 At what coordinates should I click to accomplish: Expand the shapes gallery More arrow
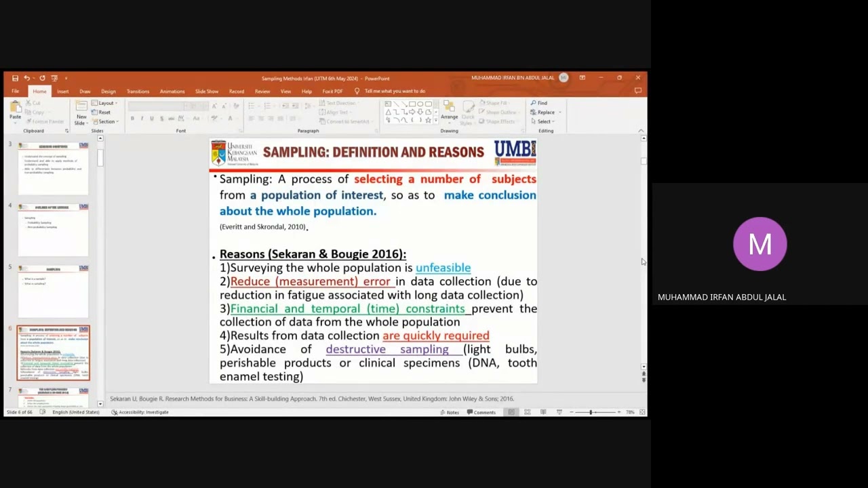436,121
